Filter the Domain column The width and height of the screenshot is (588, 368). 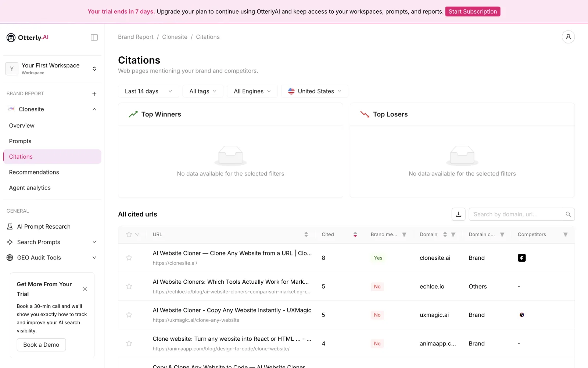point(453,234)
